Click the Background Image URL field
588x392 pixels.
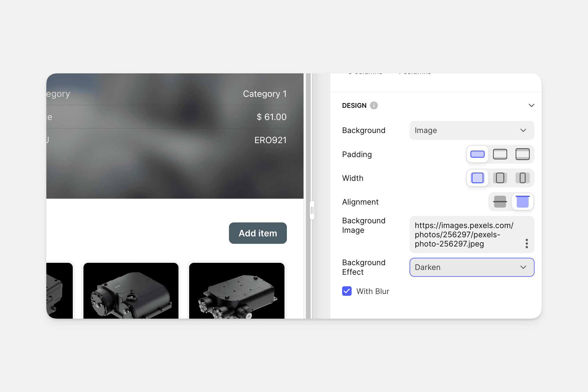pos(463,234)
